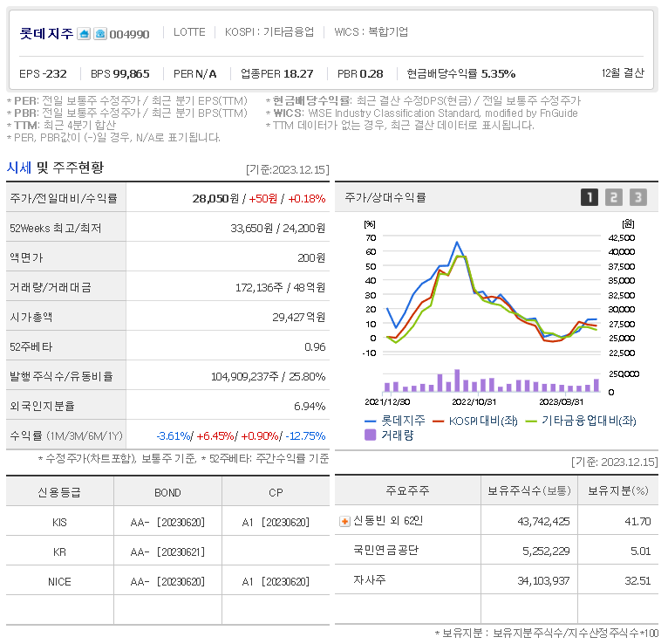Click the EPS -232 value
The width and height of the screenshot is (668, 644).
(43, 73)
